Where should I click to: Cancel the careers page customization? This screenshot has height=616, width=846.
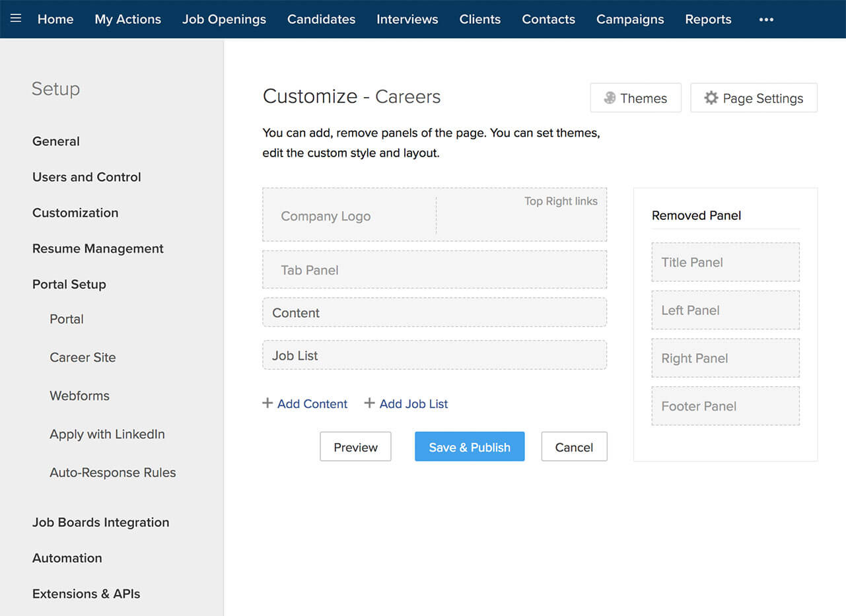(574, 447)
